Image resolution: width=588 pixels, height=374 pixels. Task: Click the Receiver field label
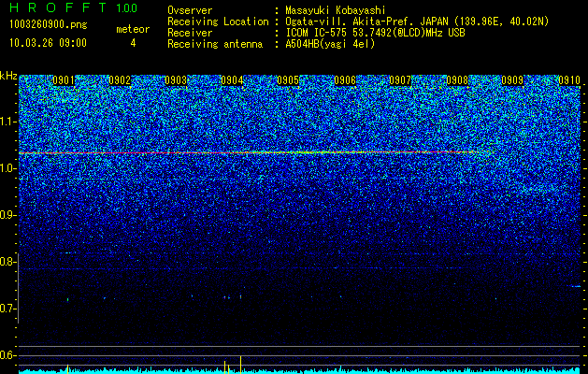(x=190, y=33)
